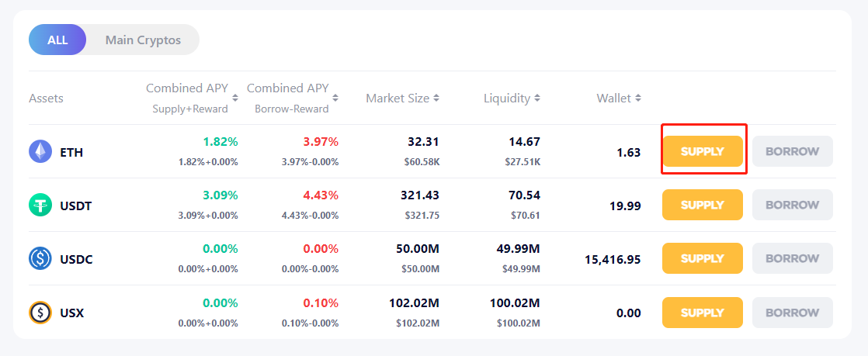Supply USDT to the market
The image size is (868, 356).
pos(702,206)
